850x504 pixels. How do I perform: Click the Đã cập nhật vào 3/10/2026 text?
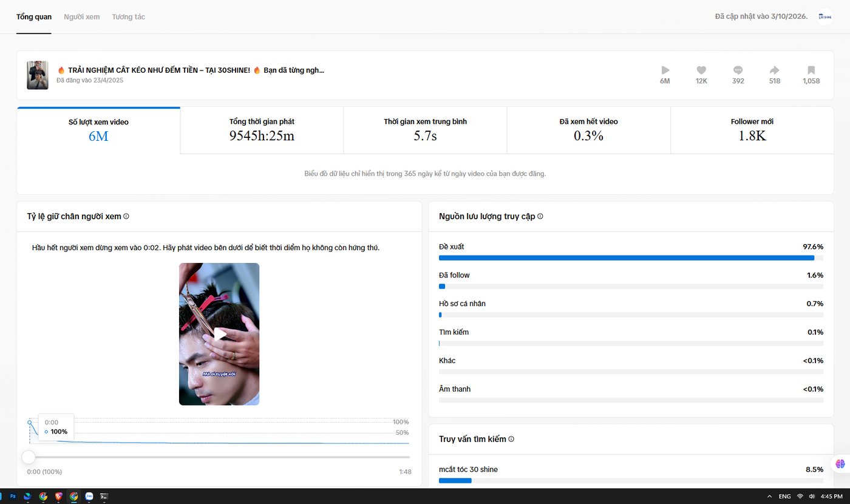coord(761,16)
